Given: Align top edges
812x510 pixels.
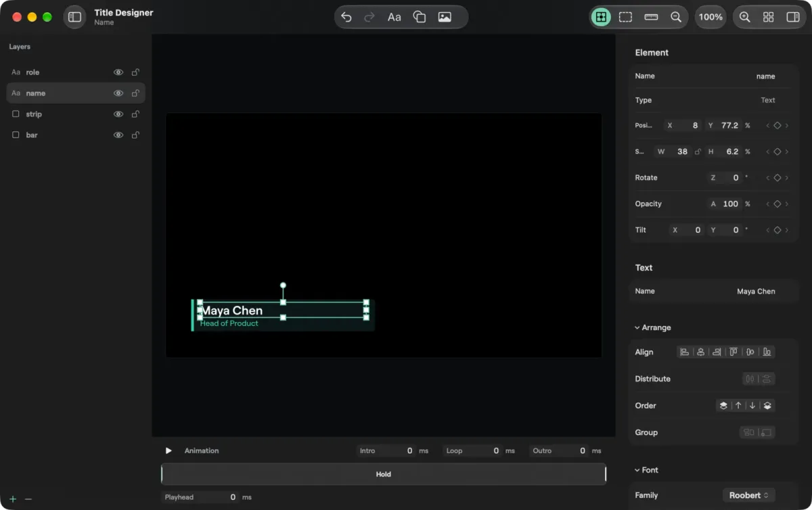Looking at the screenshot, I should point(734,352).
